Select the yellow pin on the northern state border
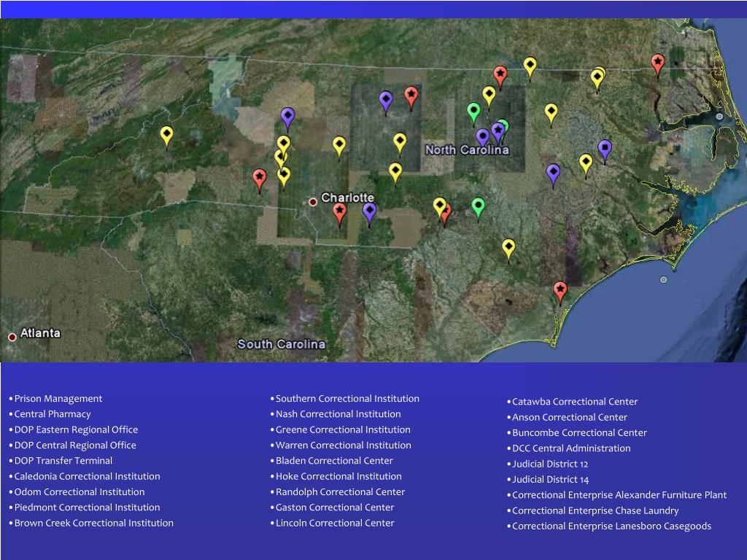 530,68
